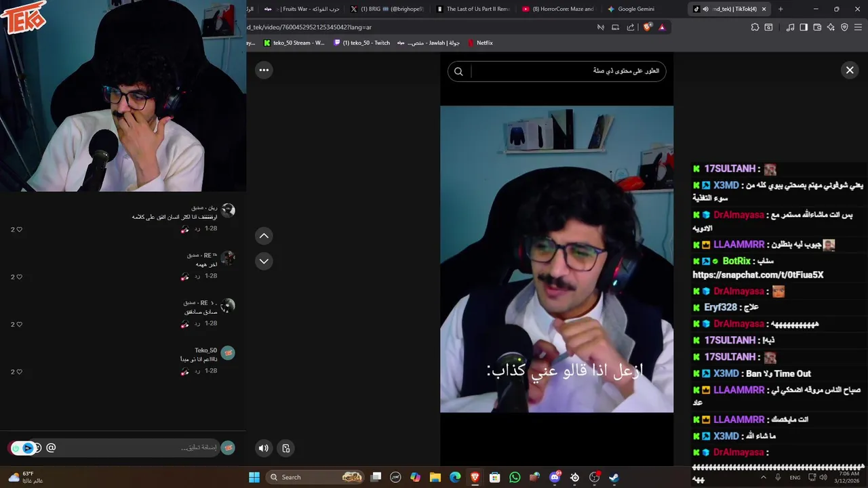
Task: Click Teko_50 comment avatar
Action: click(228, 353)
